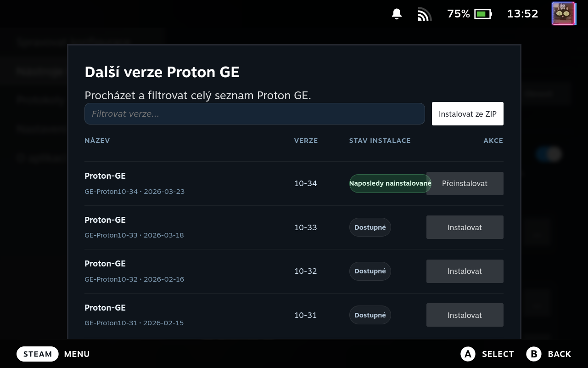Image resolution: width=588 pixels, height=368 pixels.
Task: Click version cell 10-33
Action: (x=306, y=227)
